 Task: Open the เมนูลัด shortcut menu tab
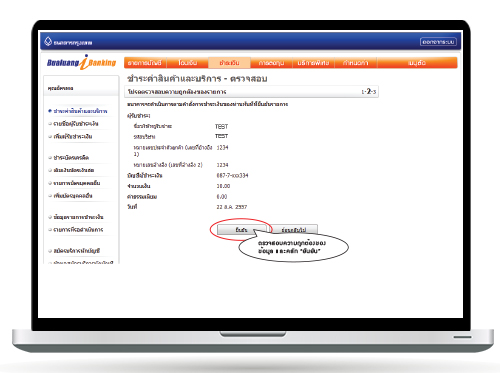click(417, 63)
